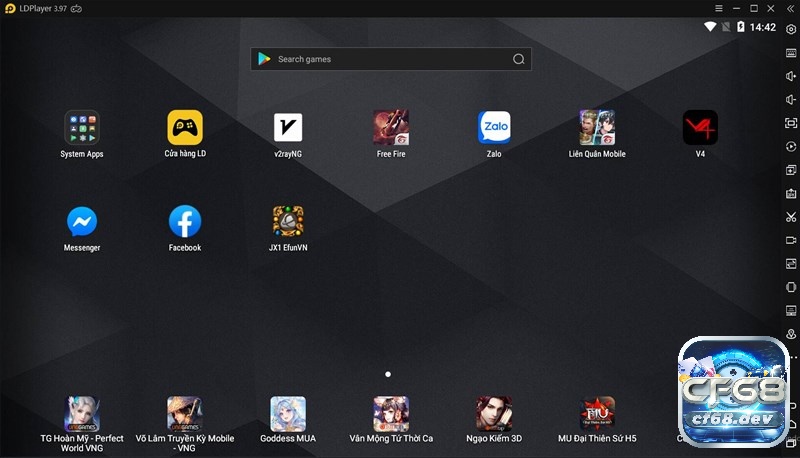Click the Wi-Fi status icon
The height and width of the screenshot is (458, 800).
[x=710, y=27]
